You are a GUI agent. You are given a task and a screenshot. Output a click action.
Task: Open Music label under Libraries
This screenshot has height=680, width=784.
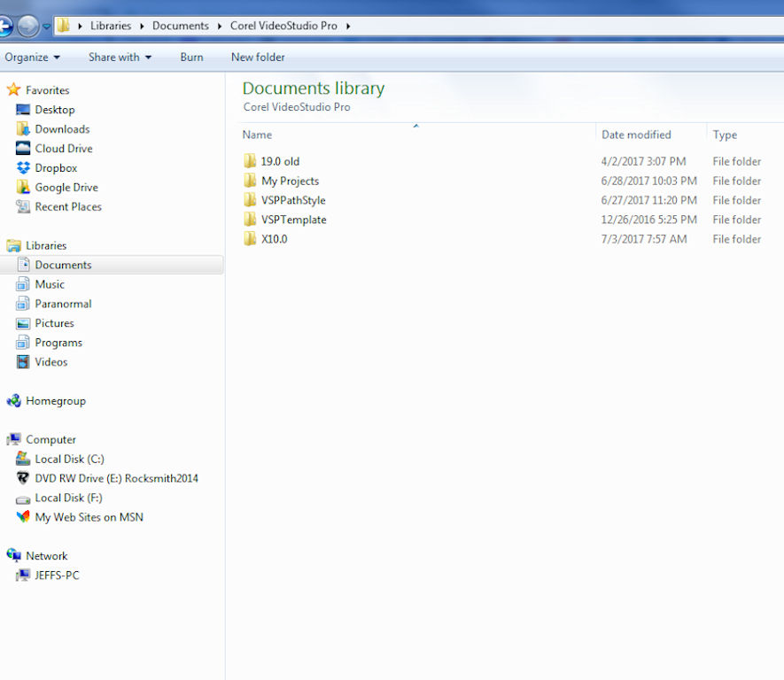coord(50,284)
